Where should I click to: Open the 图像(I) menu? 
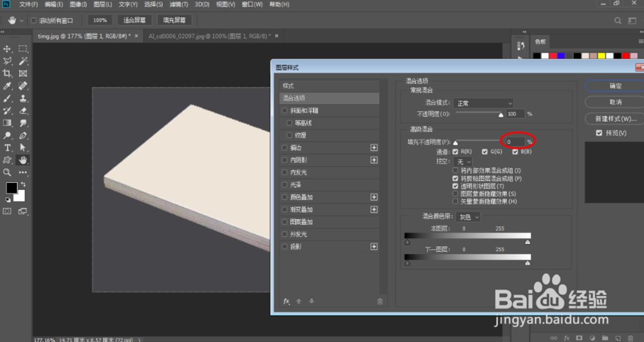coord(78,4)
